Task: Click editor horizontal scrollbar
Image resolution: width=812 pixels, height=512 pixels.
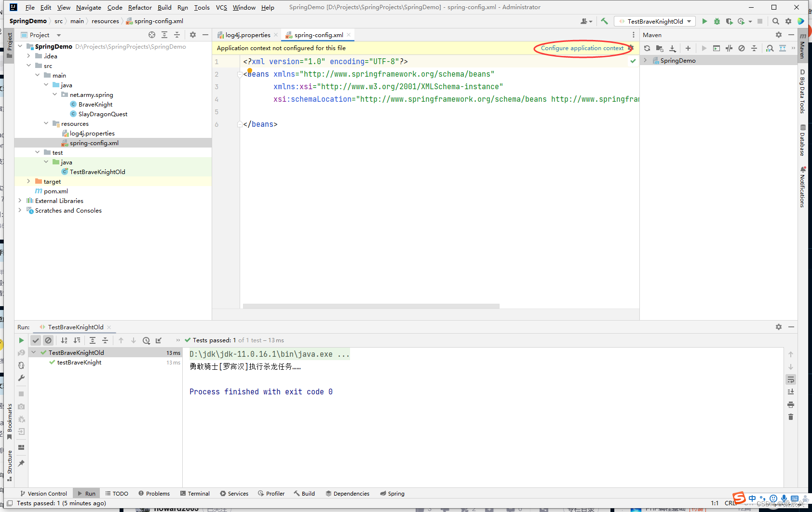Action: 371,306
